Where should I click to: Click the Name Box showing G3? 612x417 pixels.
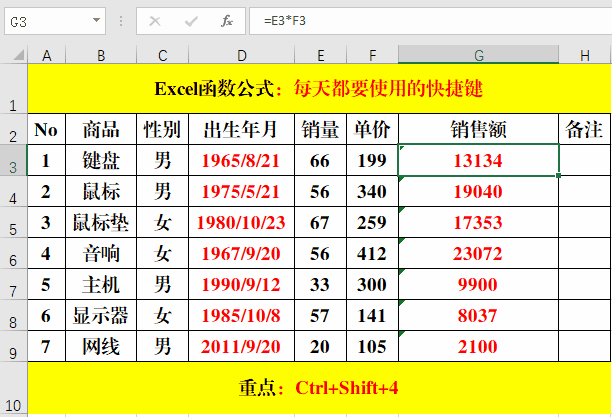point(55,21)
